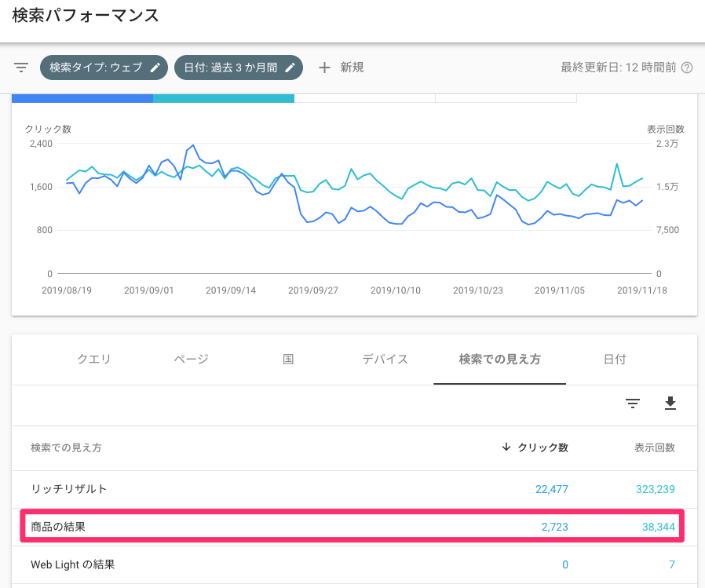Switch to the デバイス tab
This screenshot has height=588, width=705.
pyautogui.click(x=385, y=360)
